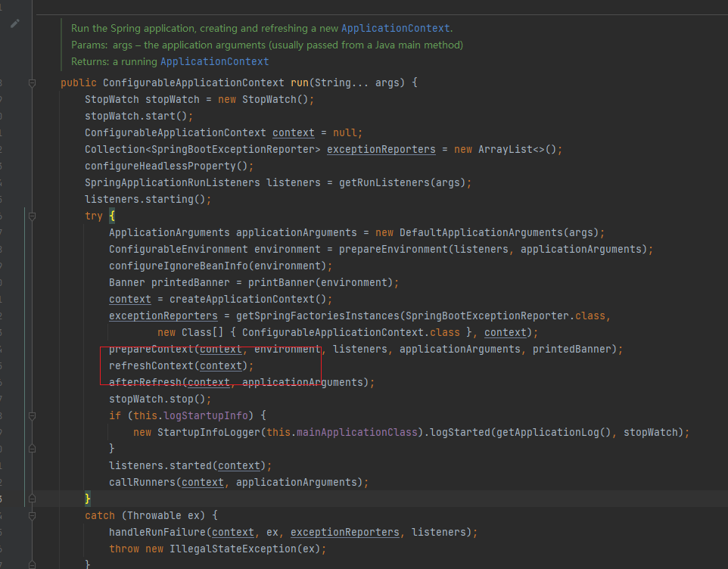The width and height of the screenshot is (728, 569).
Task: Click the args parameter in the run signature
Action: click(387, 82)
